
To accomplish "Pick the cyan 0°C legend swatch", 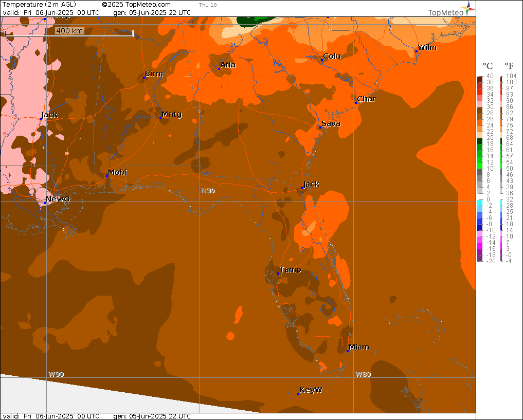I will (480, 203).
